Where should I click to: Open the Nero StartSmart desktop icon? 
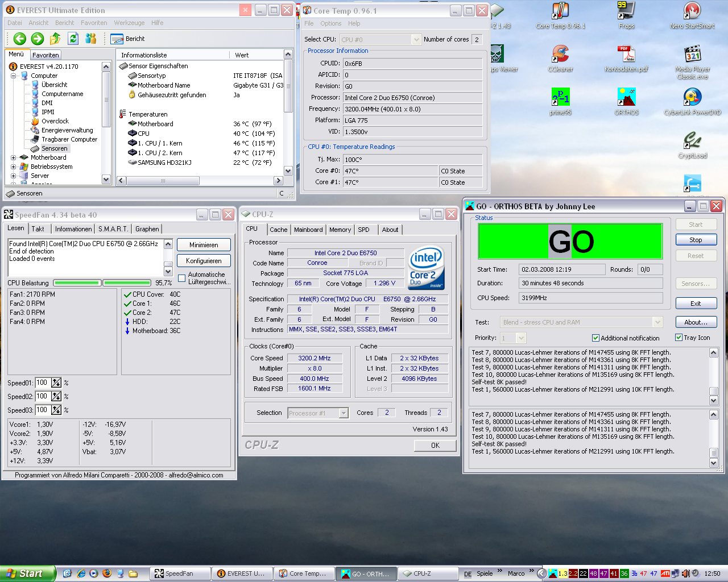point(692,15)
